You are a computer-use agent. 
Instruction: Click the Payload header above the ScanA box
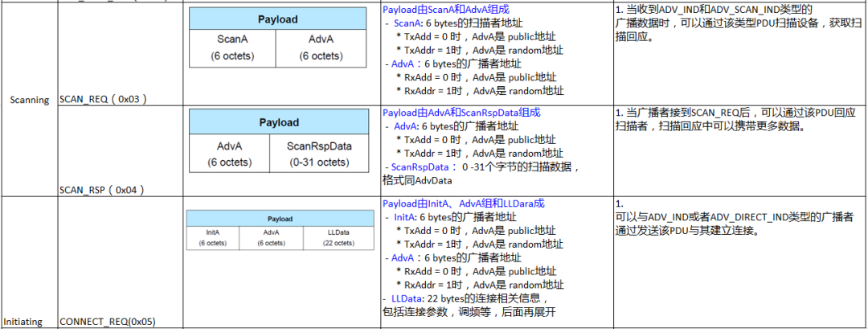tap(277, 19)
